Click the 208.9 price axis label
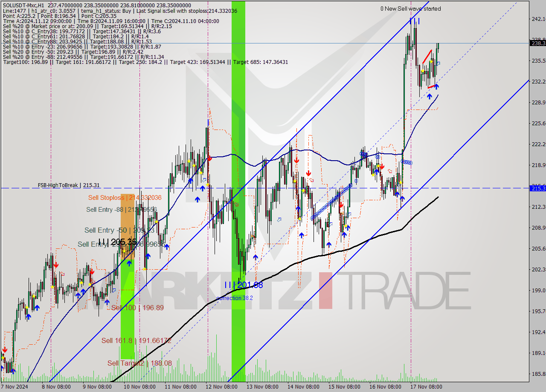The height and width of the screenshot is (392, 546). pos(538,228)
